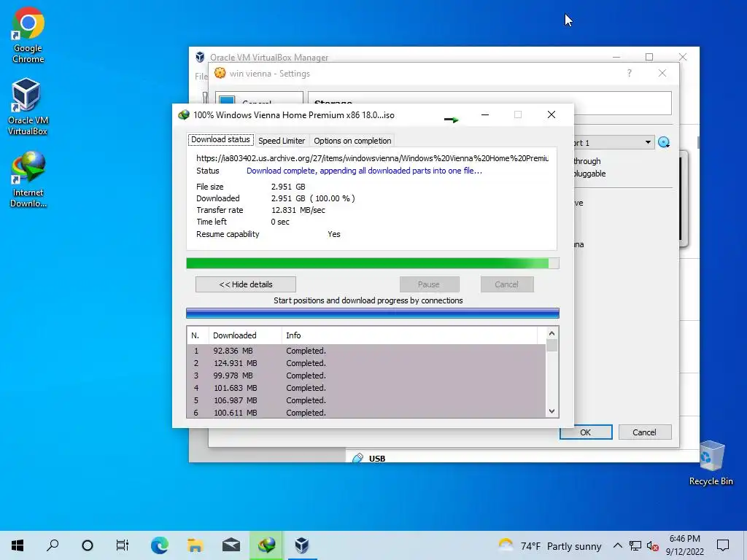Click the Downloaded column header
This screenshot has height=560, width=747.
tap(245, 335)
